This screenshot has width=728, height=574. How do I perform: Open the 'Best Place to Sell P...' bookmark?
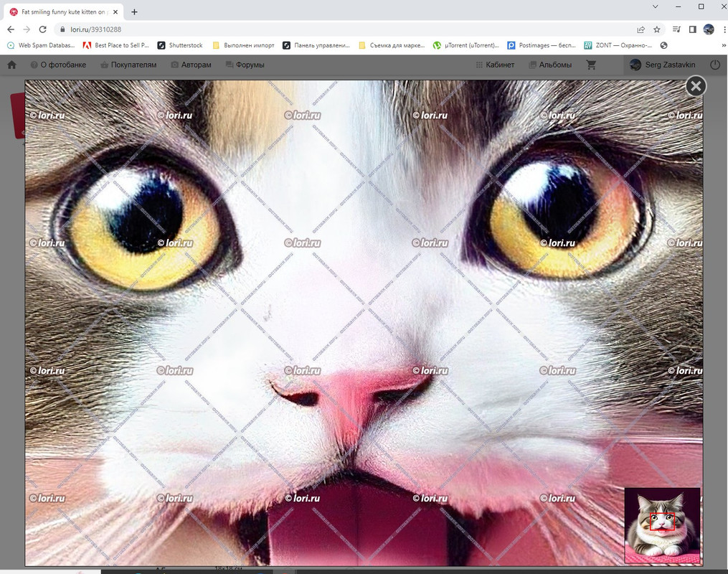[115, 45]
